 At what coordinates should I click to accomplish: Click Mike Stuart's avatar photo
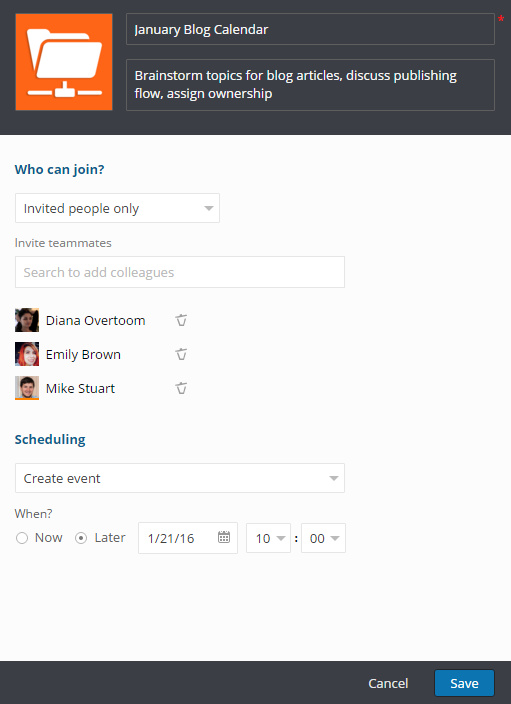click(27, 388)
